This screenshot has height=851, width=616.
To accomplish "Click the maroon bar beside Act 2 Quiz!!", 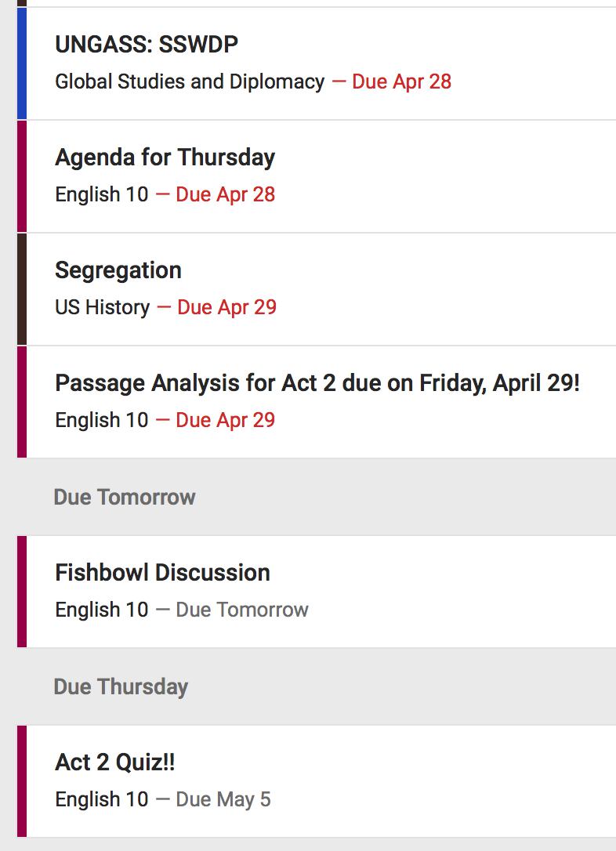I will click(x=22, y=781).
